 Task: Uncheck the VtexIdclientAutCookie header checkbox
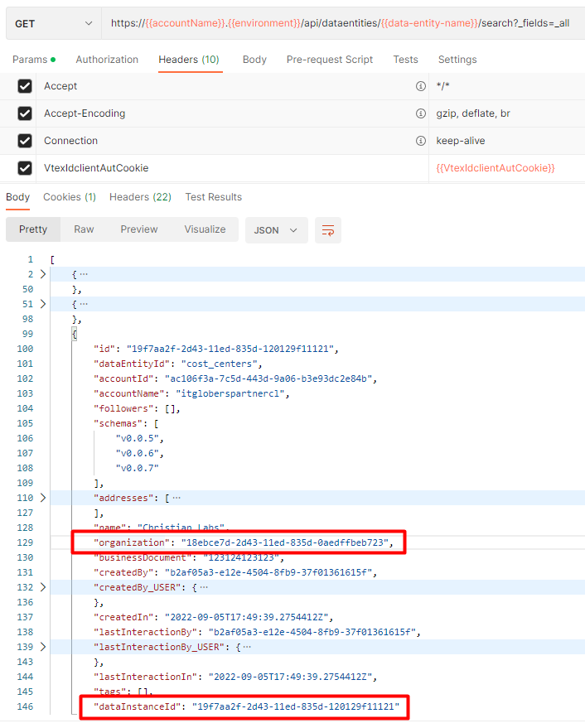(25, 168)
